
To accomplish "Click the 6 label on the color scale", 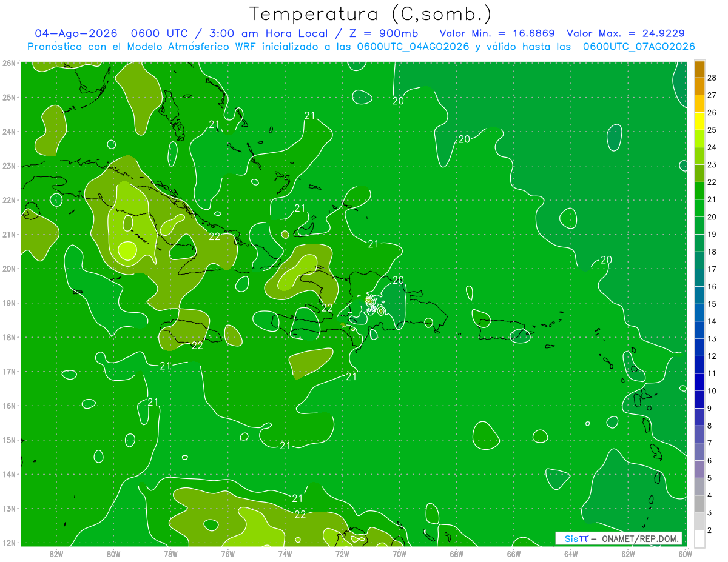I will point(710,461).
